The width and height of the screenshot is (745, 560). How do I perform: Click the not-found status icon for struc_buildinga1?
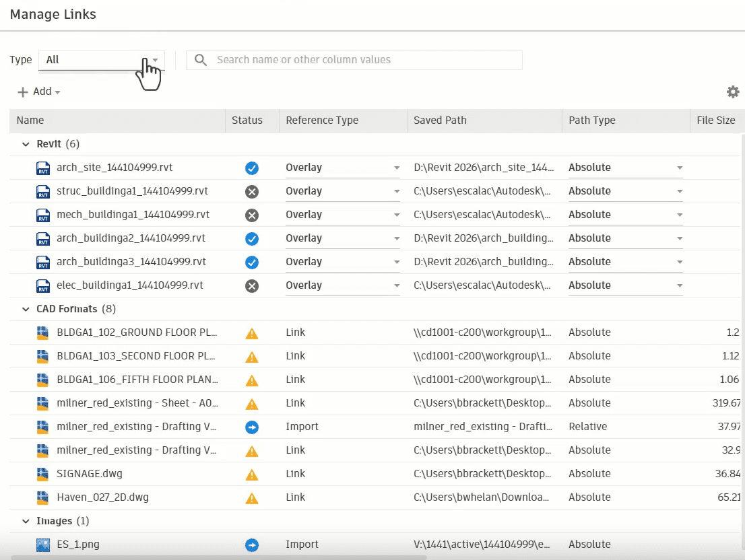(252, 191)
